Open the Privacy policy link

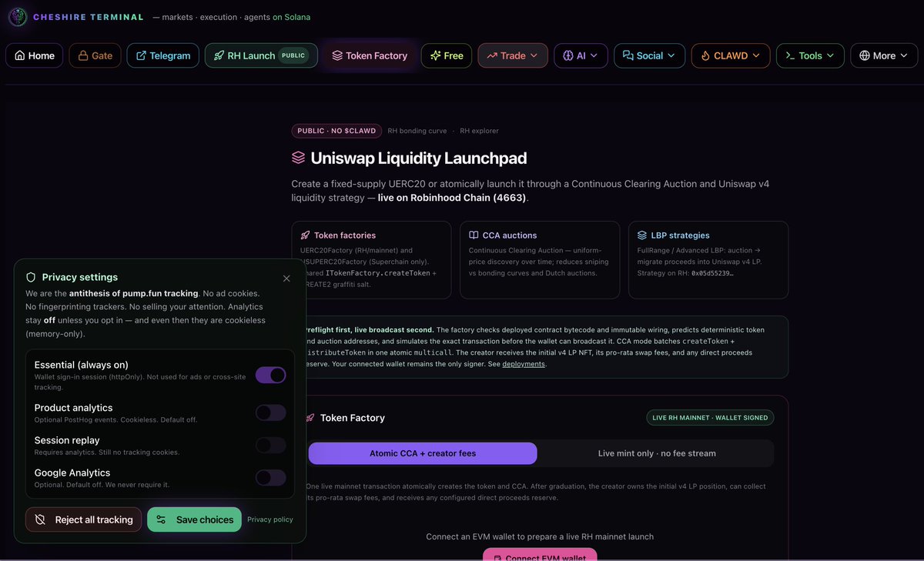pos(270,519)
